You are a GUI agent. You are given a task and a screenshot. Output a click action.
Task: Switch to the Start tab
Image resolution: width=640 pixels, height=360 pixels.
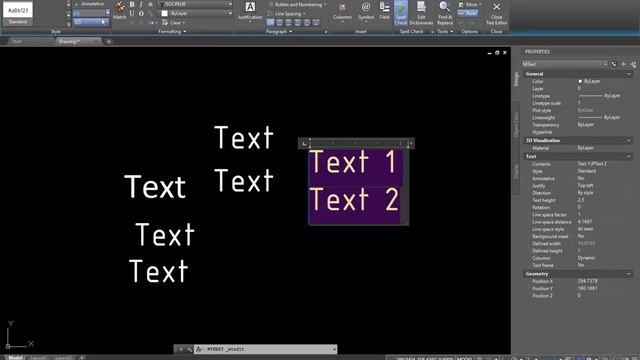[17, 41]
